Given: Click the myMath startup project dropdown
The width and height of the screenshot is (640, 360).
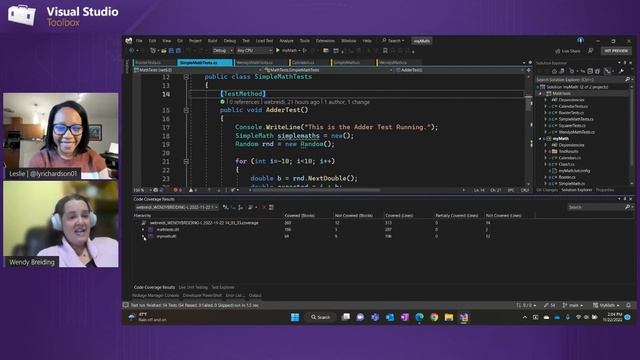Looking at the screenshot, I should pyautogui.click(x=291, y=51).
